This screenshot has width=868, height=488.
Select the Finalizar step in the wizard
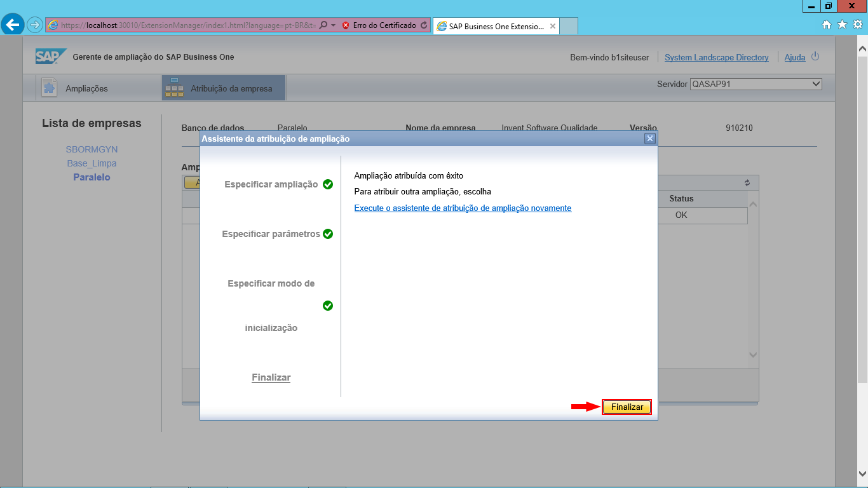click(x=271, y=377)
